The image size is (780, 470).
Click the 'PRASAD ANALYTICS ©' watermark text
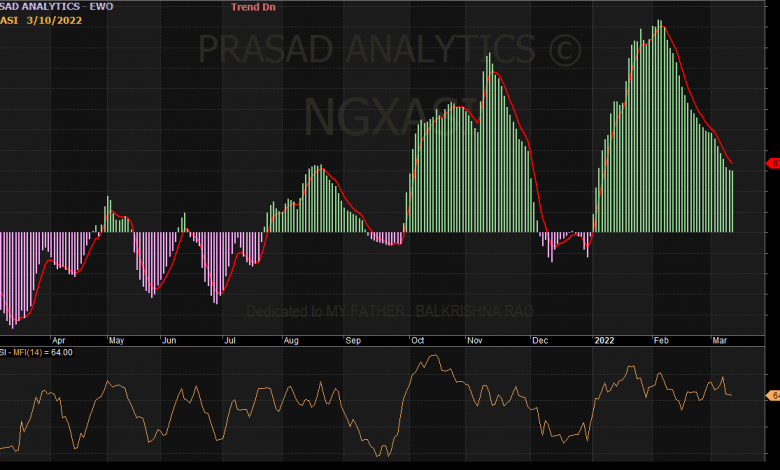388,48
